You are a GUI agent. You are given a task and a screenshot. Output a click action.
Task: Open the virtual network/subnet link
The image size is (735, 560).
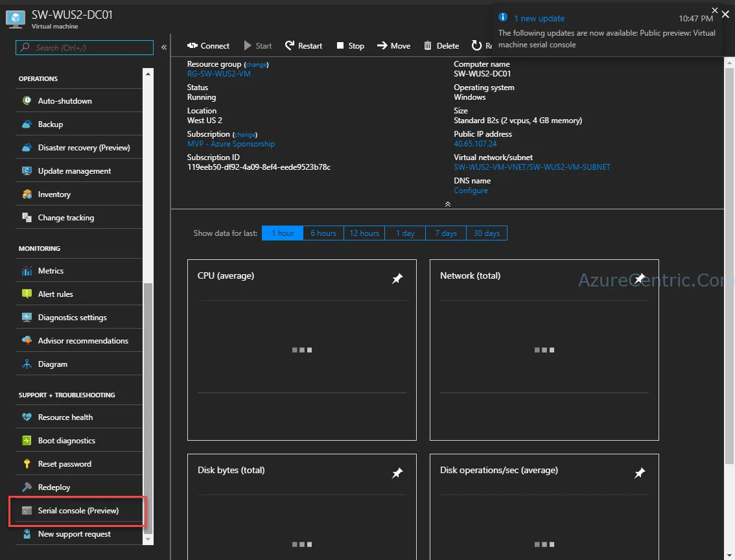[532, 167]
